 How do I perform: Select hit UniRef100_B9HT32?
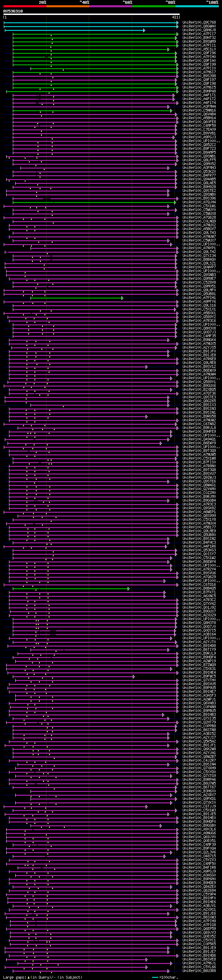199,38
